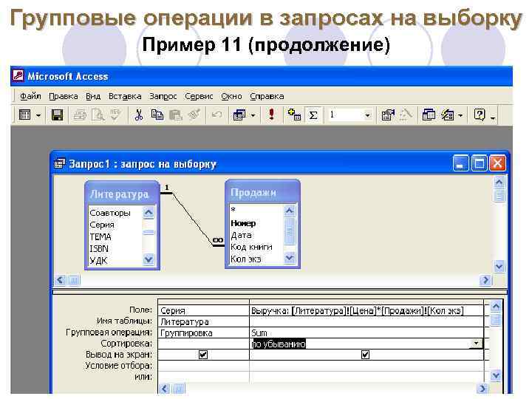Open the Top Values combo box arrow

click(x=367, y=115)
